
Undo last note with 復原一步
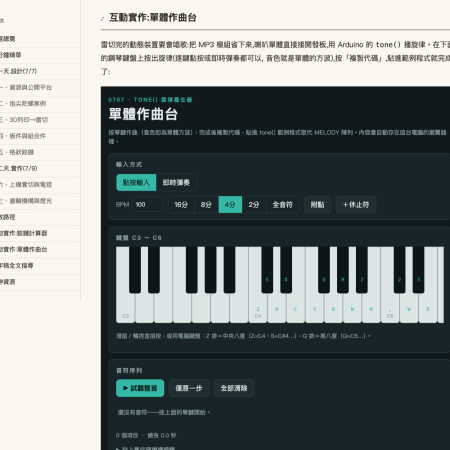click(x=189, y=388)
